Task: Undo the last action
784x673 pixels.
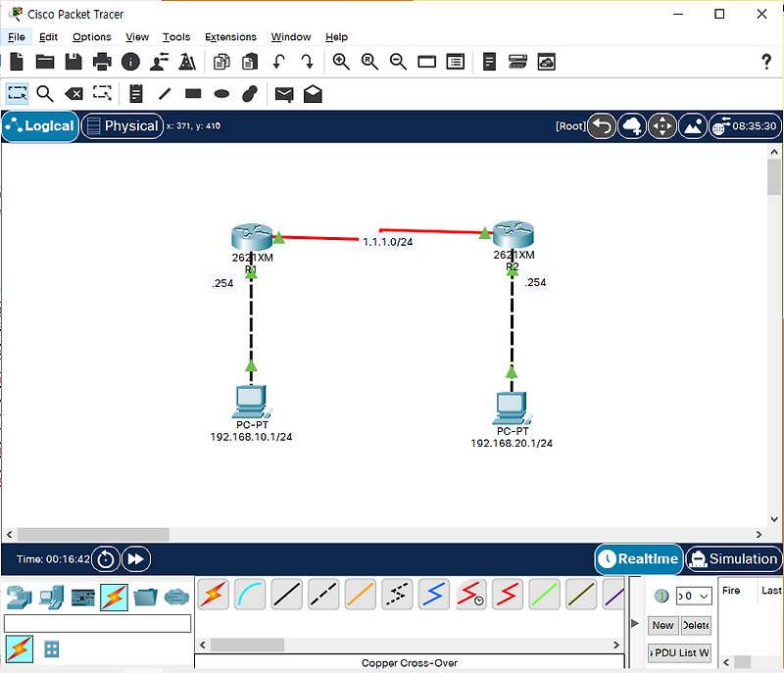Action: [x=279, y=62]
